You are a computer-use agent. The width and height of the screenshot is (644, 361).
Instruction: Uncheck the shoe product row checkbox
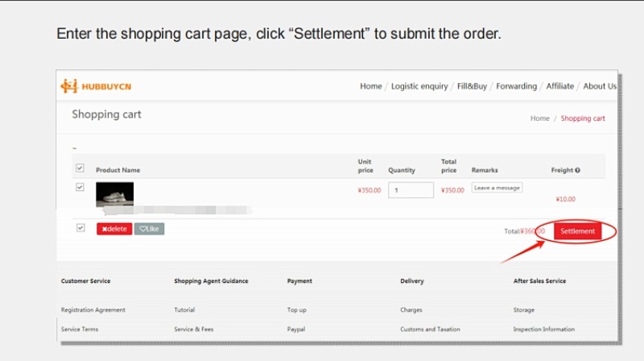(x=80, y=187)
